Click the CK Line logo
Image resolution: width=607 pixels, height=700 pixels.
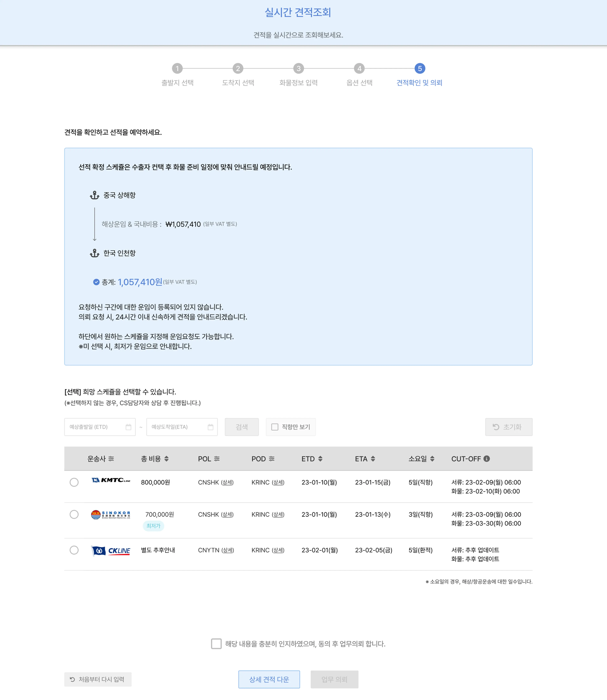110,551
